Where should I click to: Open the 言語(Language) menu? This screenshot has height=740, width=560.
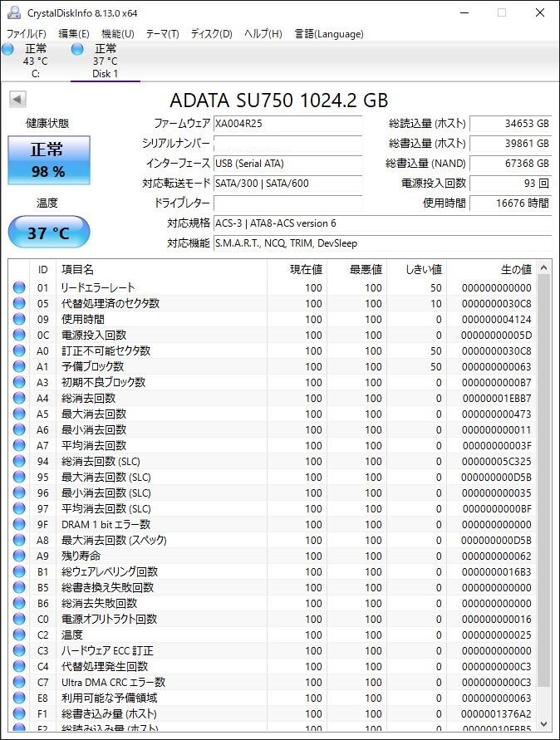coord(329,33)
